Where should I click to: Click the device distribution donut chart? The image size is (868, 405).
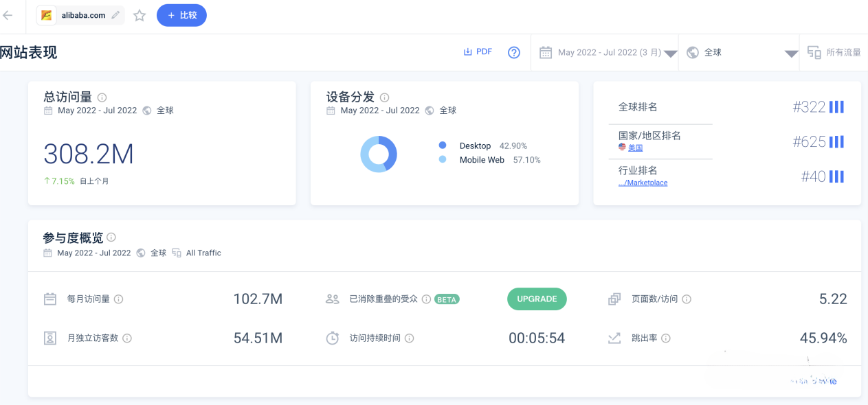click(379, 154)
